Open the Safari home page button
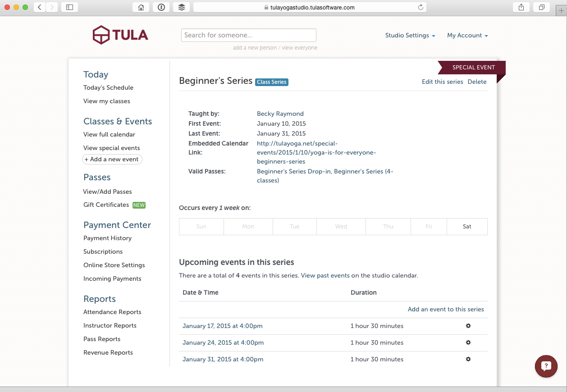The height and width of the screenshot is (392, 567). point(141,7)
